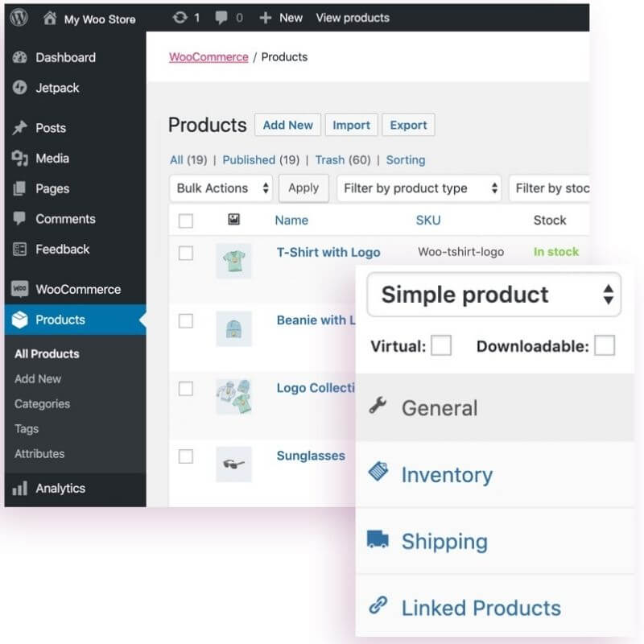Show All (19) products
Screen dimensions: 644x644
[x=188, y=159]
